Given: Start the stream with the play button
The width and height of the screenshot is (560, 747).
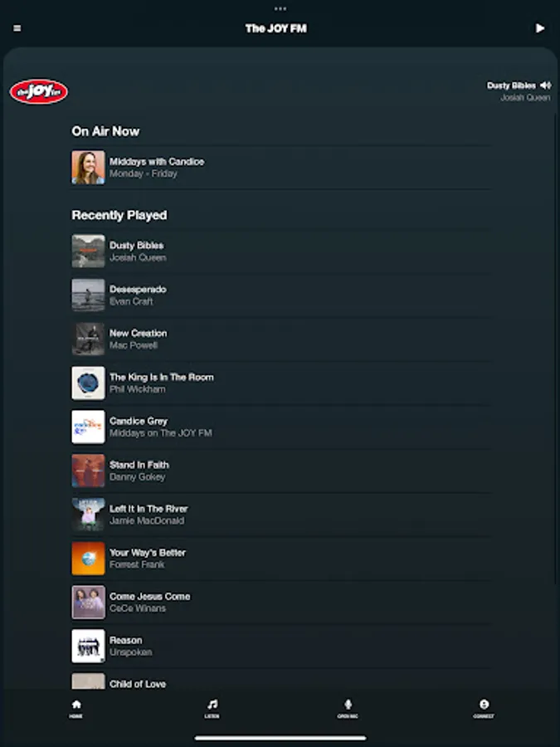Looking at the screenshot, I should [539, 28].
